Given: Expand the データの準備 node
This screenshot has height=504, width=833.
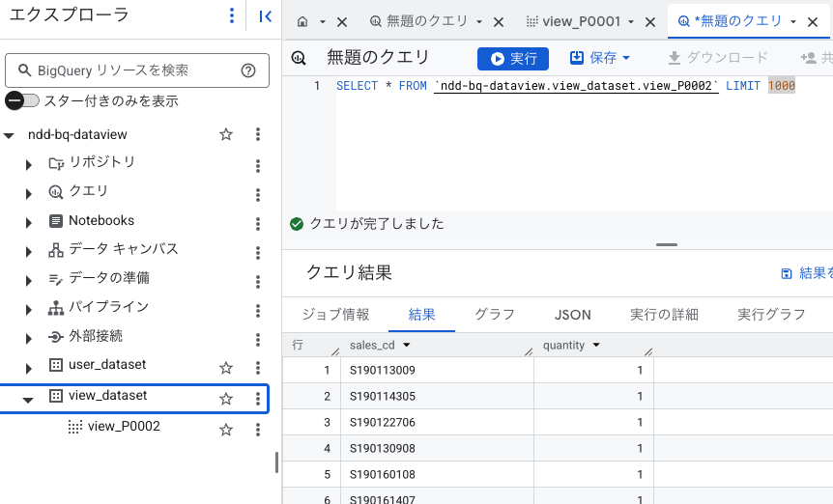Looking at the screenshot, I should pos(29,281).
